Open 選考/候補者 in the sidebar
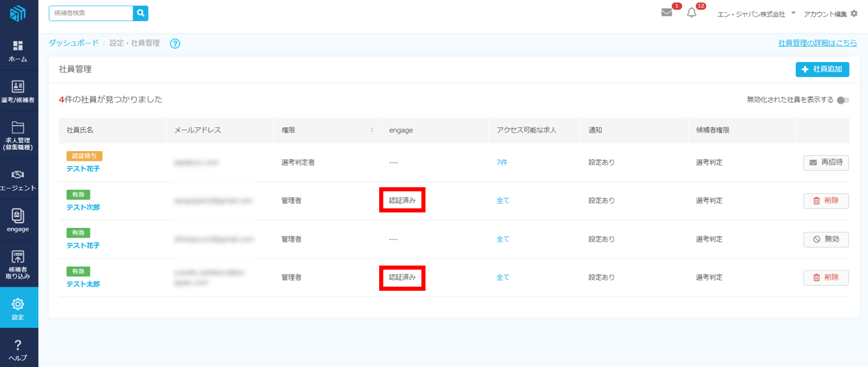 18,92
